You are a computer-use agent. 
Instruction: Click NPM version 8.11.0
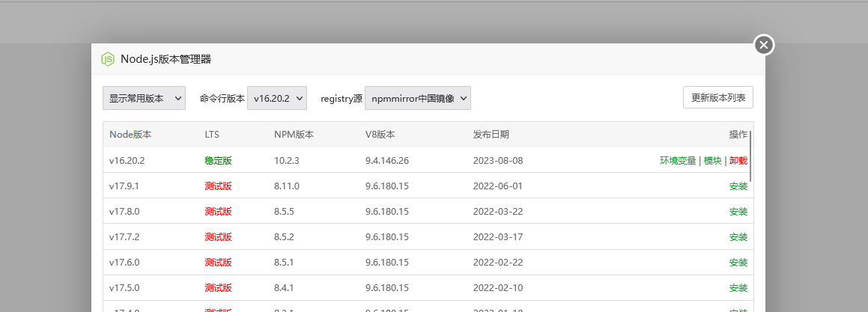pos(287,186)
